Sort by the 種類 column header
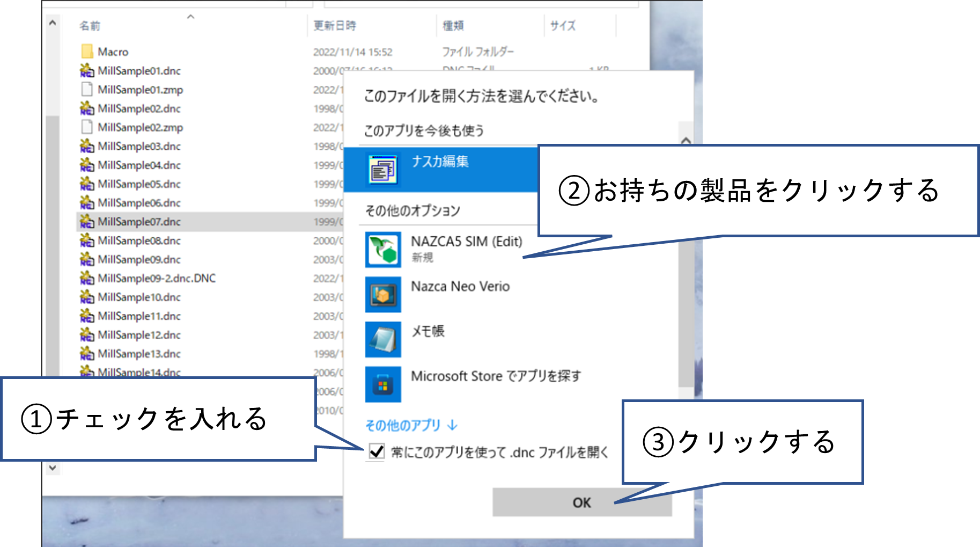This screenshot has width=980, height=547. click(453, 26)
